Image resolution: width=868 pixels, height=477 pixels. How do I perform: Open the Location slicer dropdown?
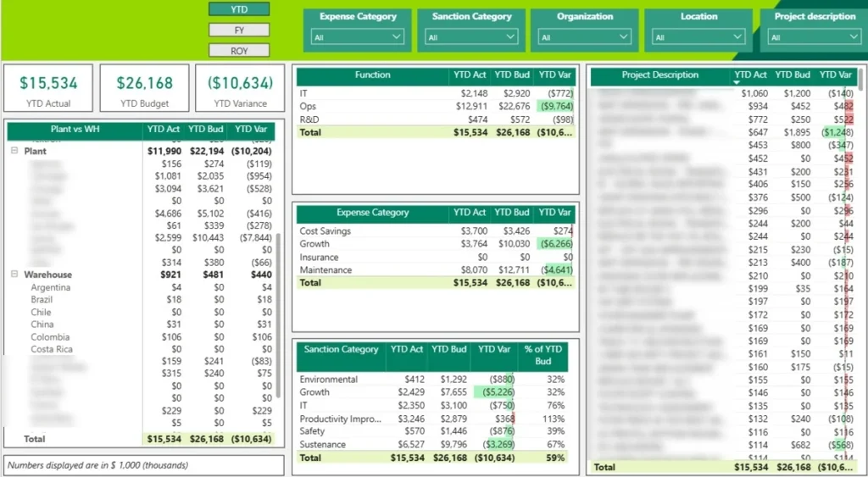click(x=698, y=37)
